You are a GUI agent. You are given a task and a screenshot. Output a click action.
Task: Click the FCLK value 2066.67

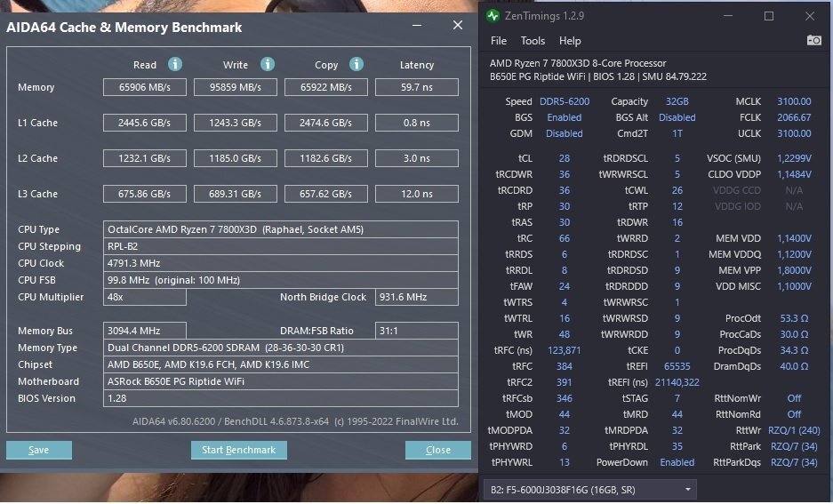[x=794, y=117]
